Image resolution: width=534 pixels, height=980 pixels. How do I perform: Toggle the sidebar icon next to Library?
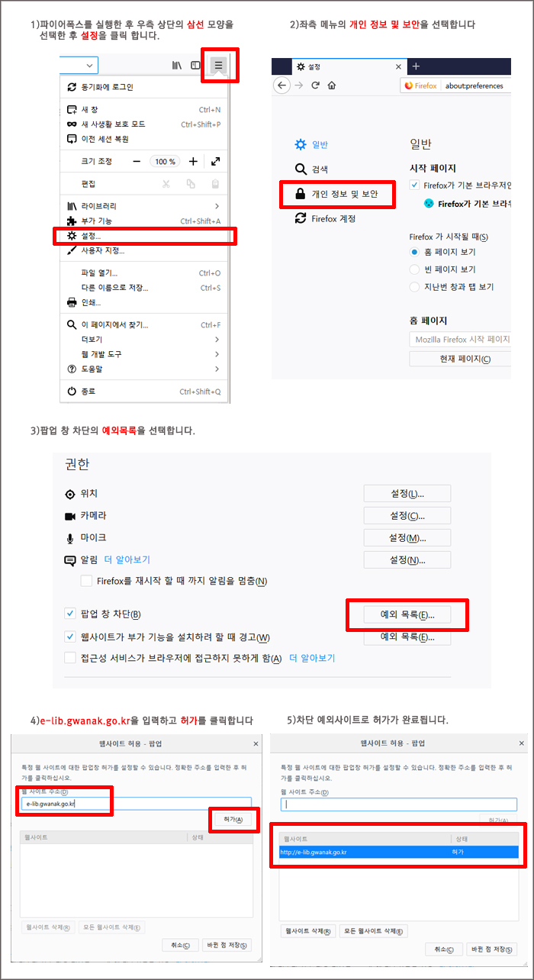point(196,66)
